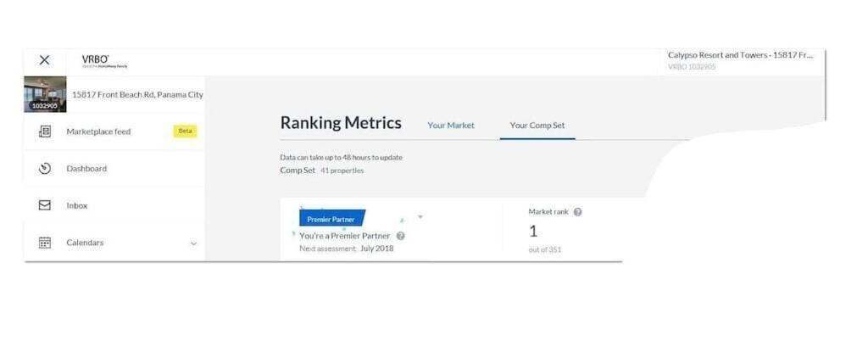Image resolution: width=868 pixels, height=358 pixels.
Task: Open the Marketplace feed newspaper icon
Action: pos(45,131)
